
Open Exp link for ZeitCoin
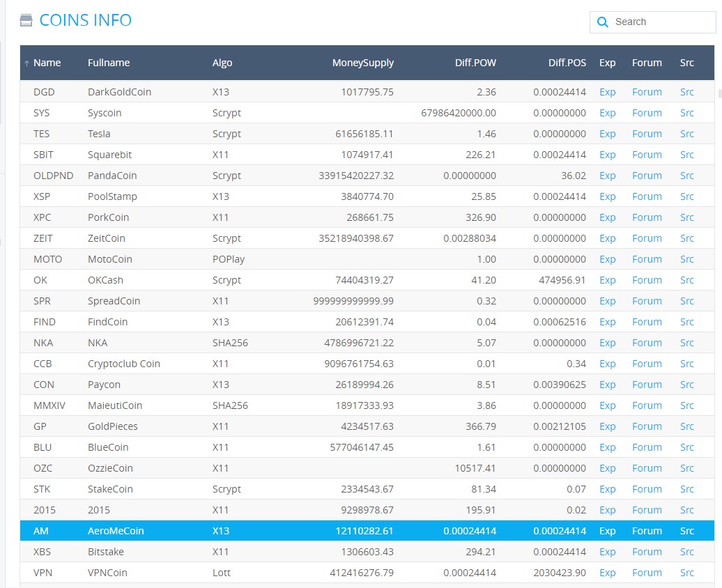[x=607, y=238]
